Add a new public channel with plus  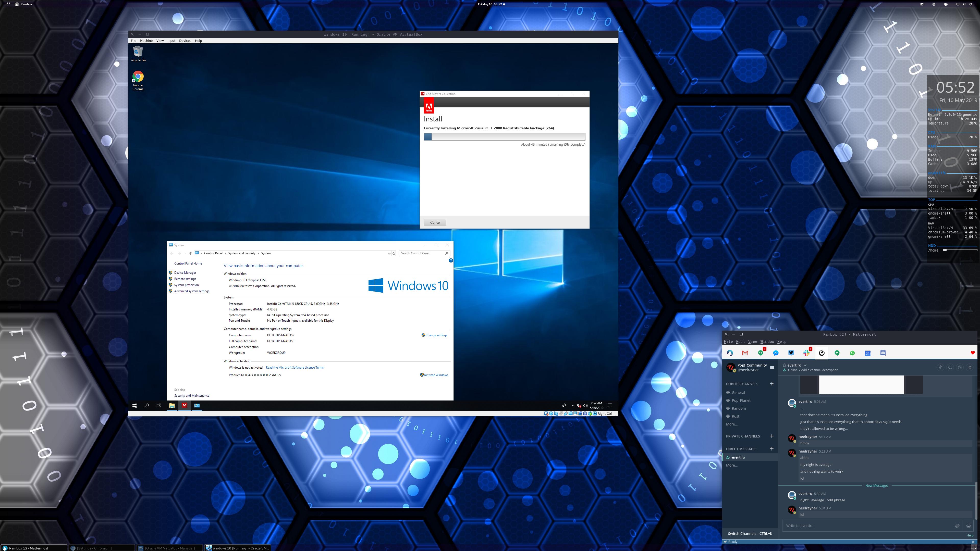pos(771,384)
